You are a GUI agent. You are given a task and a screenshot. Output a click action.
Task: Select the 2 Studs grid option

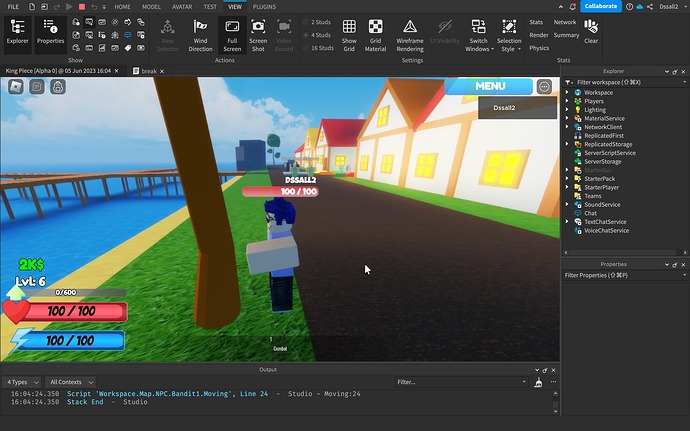[317, 22]
